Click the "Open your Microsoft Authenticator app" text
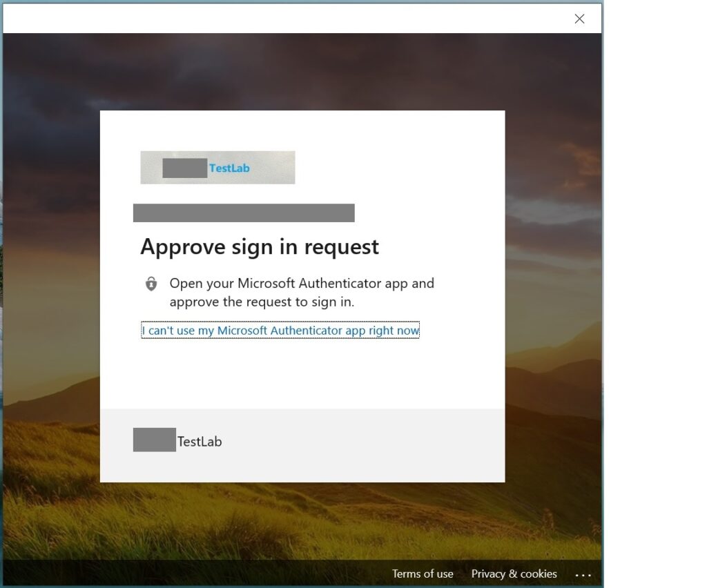Screen dimensions: 707x588 point(302,284)
